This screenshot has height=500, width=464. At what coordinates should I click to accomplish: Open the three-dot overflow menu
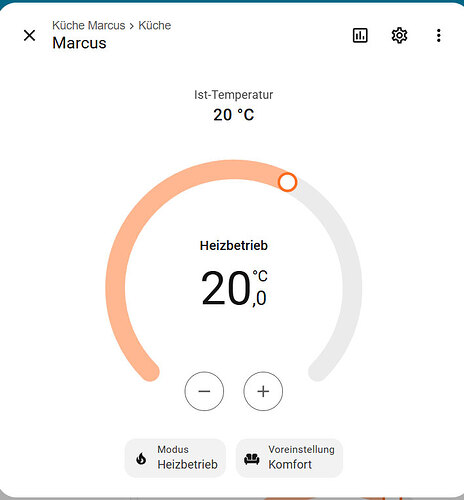[x=439, y=35]
